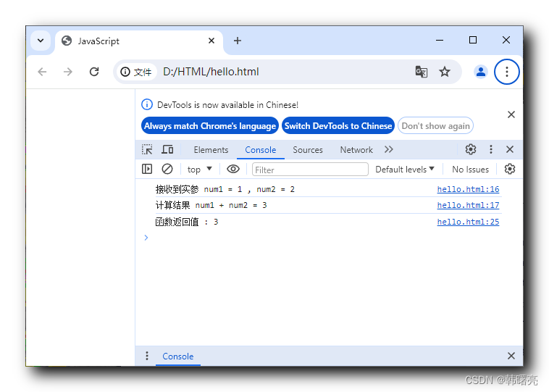Screen dimensions: 549x392
Task: Open the tab search dropdown arrow
Action: (x=41, y=41)
